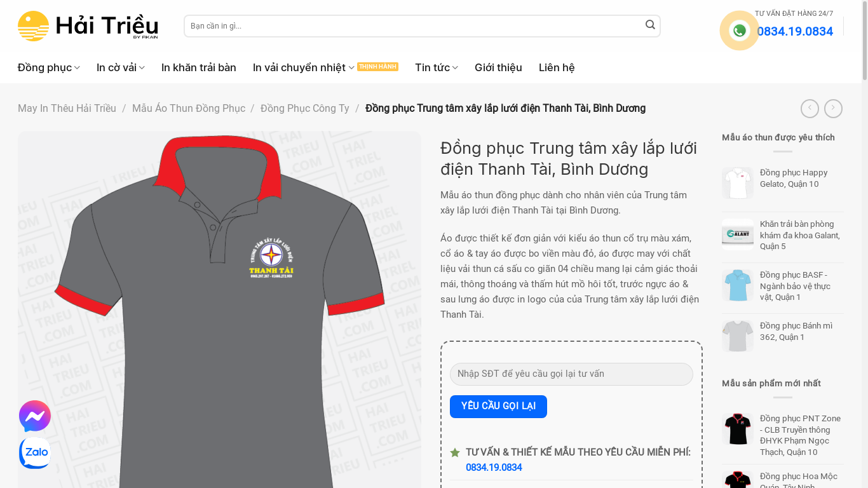Click PNT Zone black shirt thumbnail
This screenshot has width=868, height=488.
coord(738,429)
